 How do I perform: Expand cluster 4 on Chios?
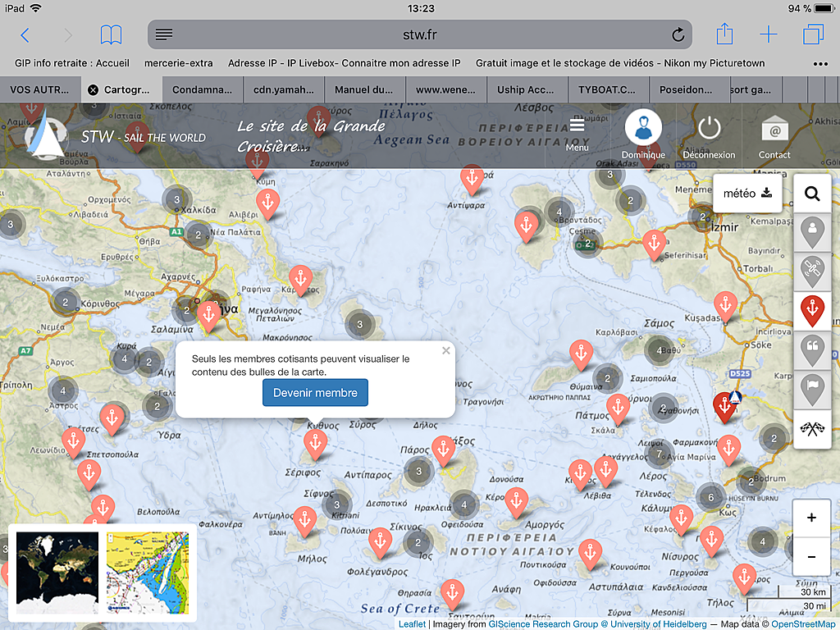point(559,212)
